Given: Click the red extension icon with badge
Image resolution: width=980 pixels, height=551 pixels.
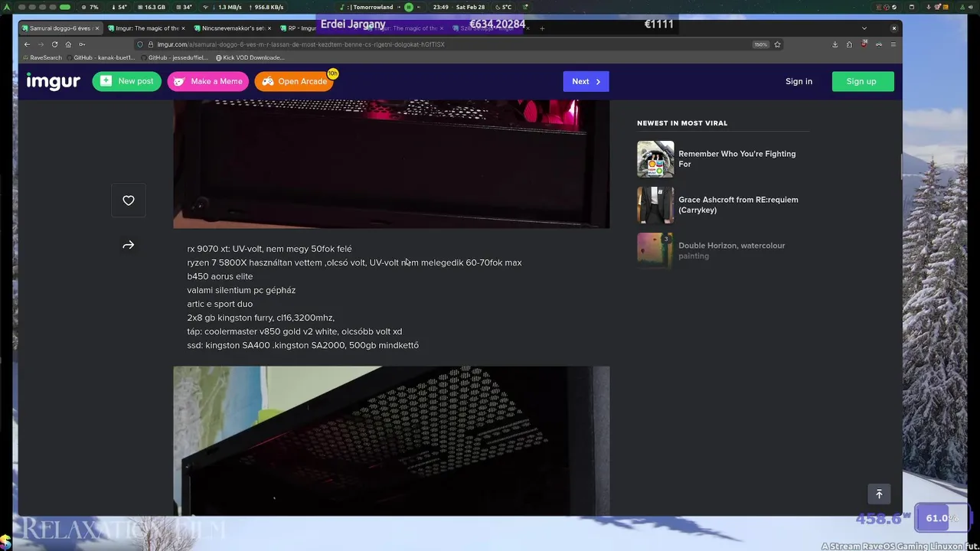Looking at the screenshot, I should tap(864, 44).
